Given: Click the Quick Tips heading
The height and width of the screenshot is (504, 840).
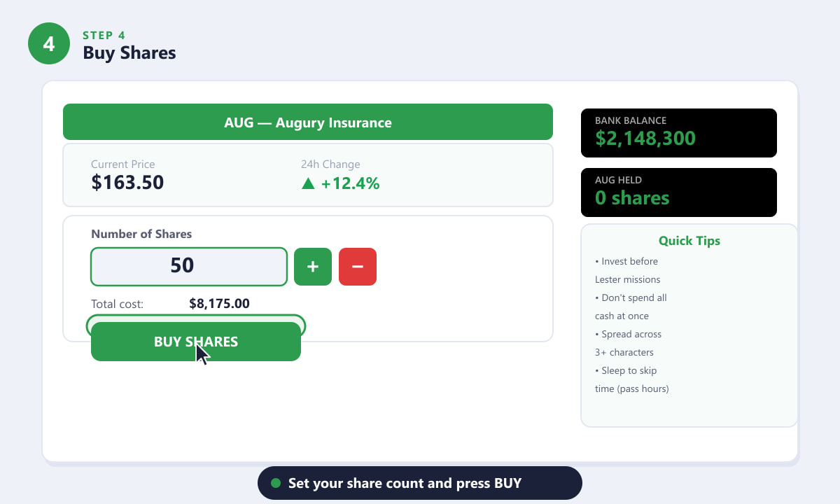Looking at the screenshot, I should 689,241.
